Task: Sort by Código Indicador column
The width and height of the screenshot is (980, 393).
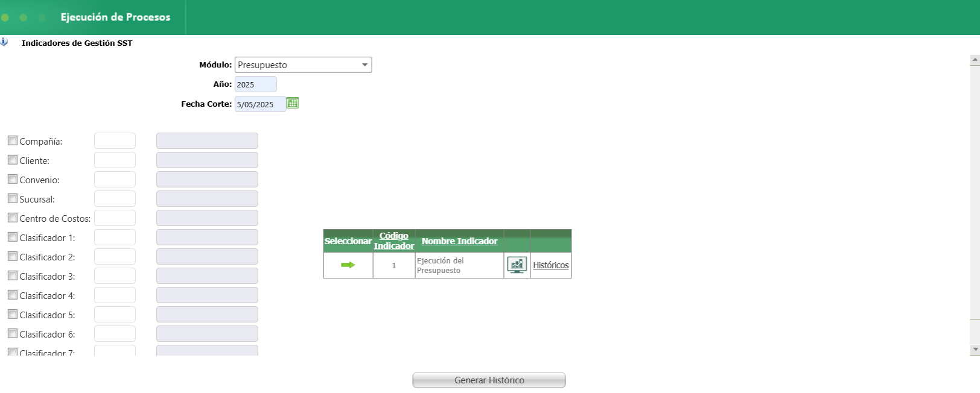Action: [393, 241]
